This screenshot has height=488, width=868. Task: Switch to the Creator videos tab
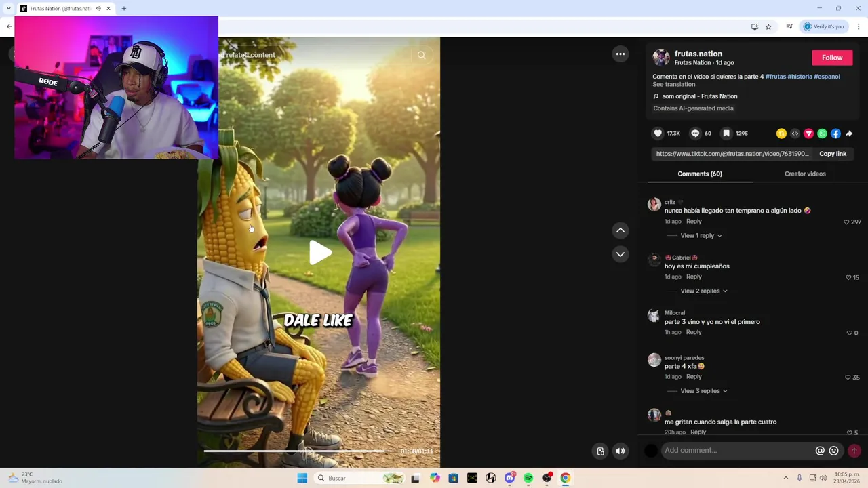tap(805, 174)
